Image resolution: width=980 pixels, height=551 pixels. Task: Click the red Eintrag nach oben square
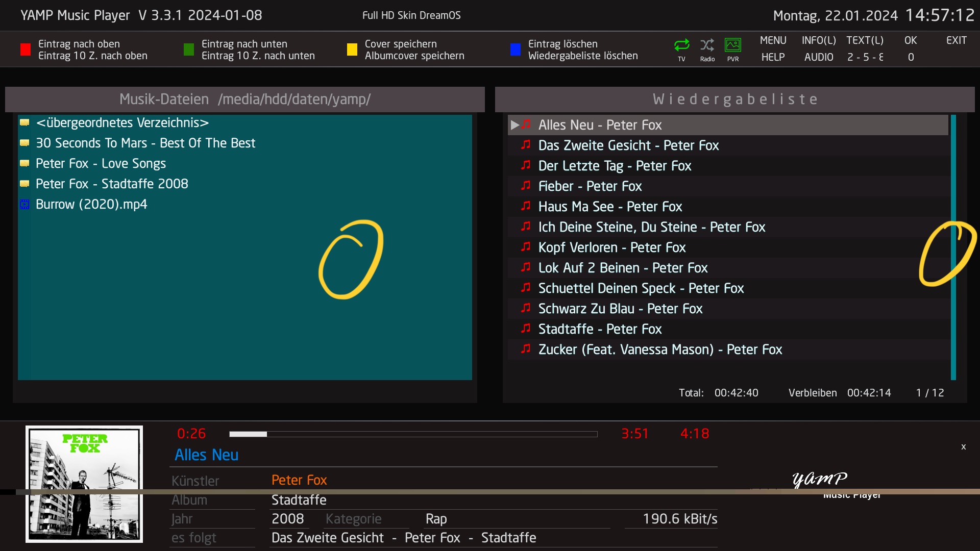coord(26,49)
